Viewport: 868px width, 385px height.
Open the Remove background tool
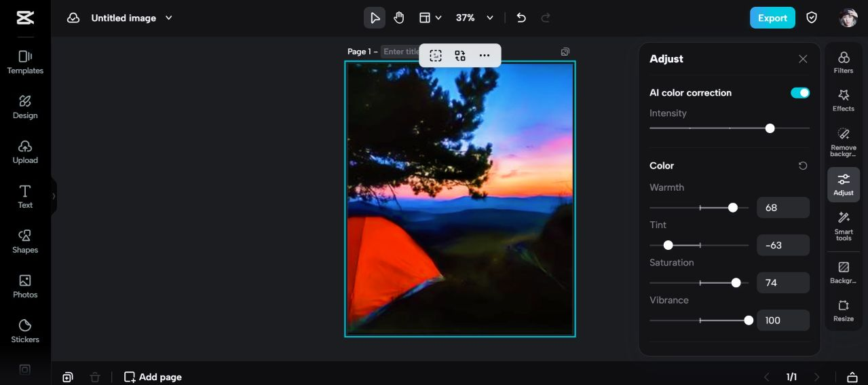point(844,142)
